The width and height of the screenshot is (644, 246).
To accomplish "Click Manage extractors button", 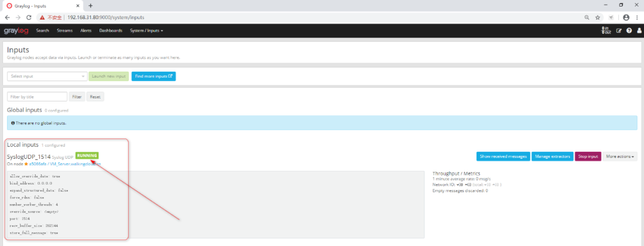I will pos(552,156).
